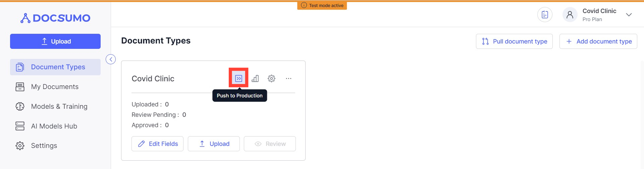Viewport: 644px width, 169px height.
Task: Open Settings in the sidebar
Action: pyautogui.click(x=55, y=146)
